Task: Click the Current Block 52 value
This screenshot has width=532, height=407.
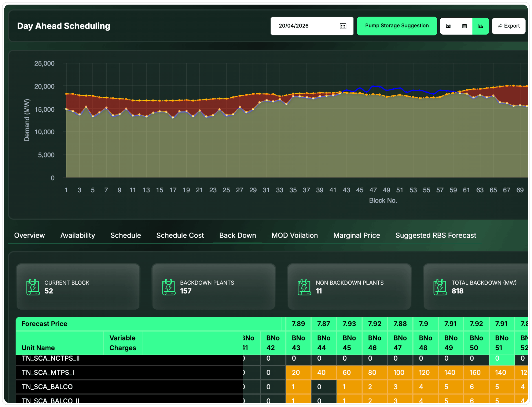Action: coord(49,291)
